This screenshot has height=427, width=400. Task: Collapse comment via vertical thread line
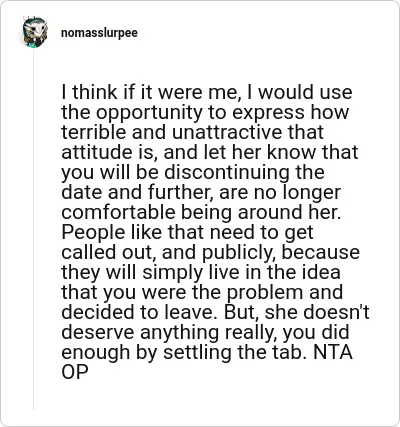coord(34,230)
